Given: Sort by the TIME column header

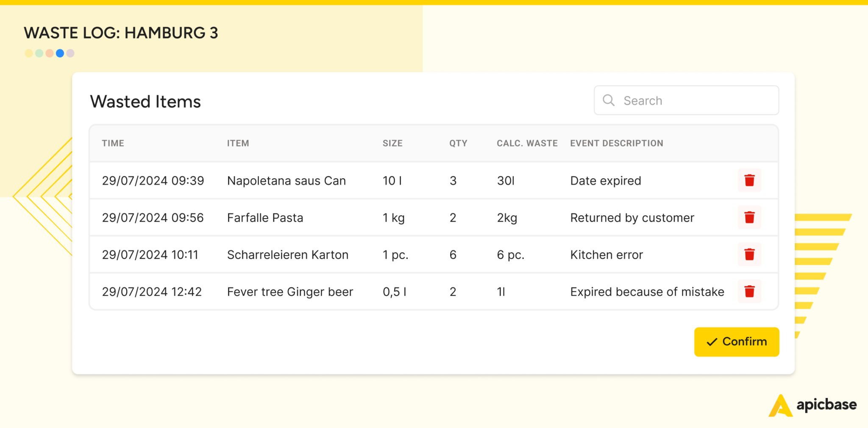Looking at the screenshot, I should (113, 144).
